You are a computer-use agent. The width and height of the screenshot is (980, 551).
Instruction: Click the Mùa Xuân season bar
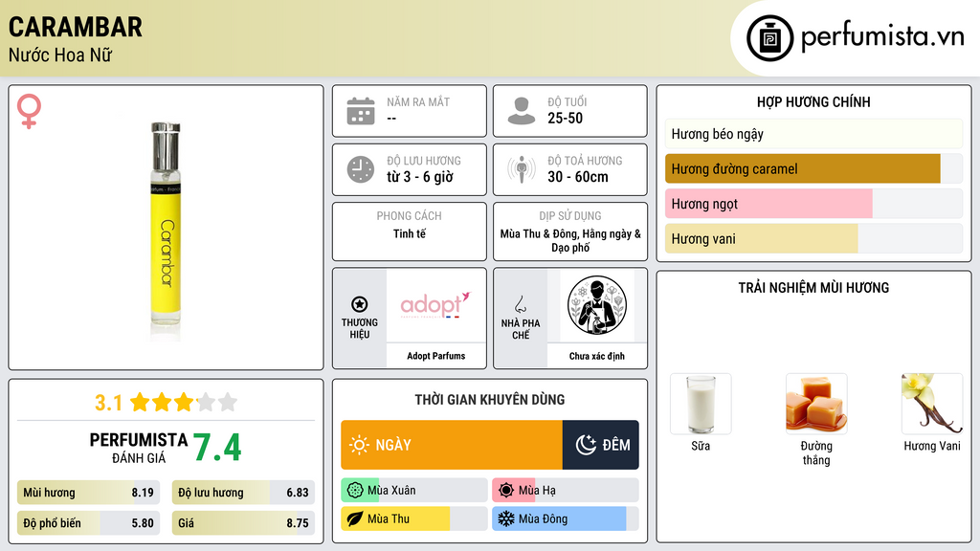point(414,491)
